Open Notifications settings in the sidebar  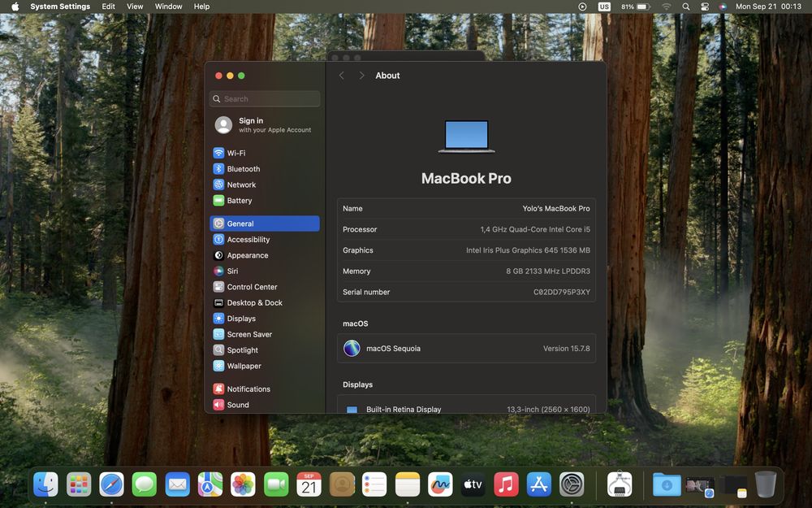pyautogui.click(x=265, y=389)
